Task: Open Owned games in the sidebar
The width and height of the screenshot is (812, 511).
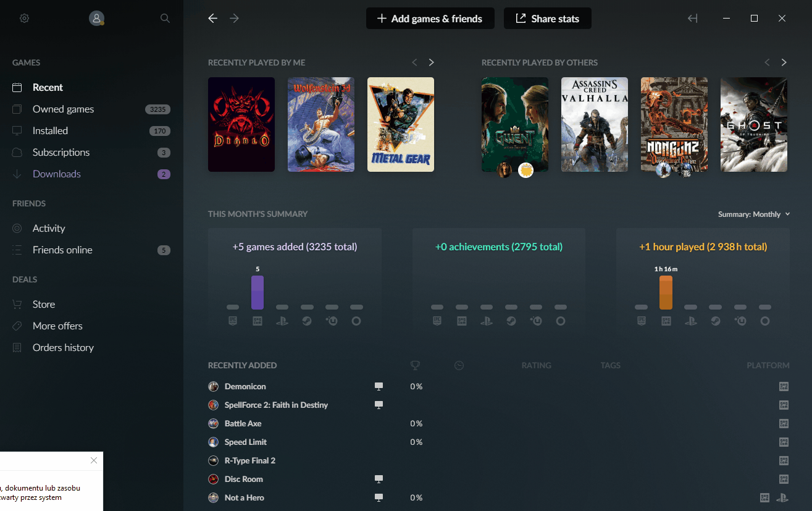Action: tap(91, 109)
